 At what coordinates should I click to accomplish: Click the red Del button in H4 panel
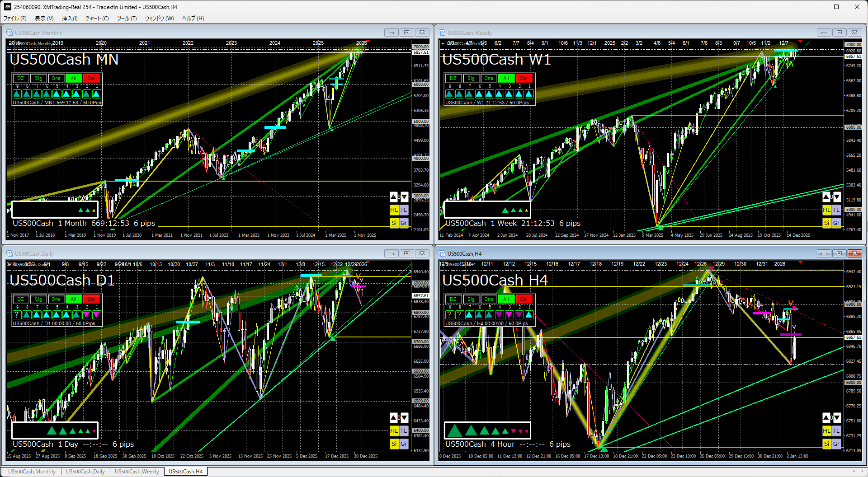pos(524,299)
